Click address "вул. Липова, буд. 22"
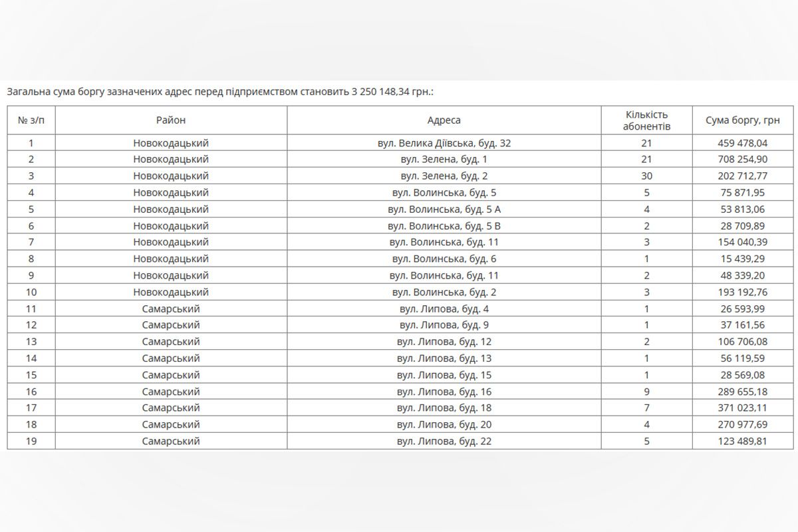The image size is (798, 532). [x=444, y=441]
